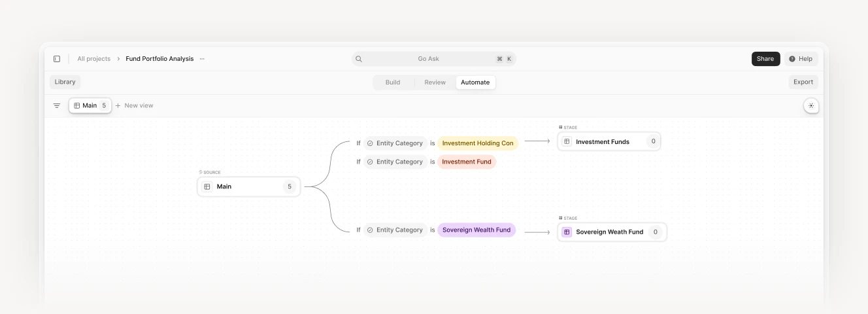This screenshot has height=314, width=868.
Task: Click the 'is' operator in Sovereign Wealth rule
Action: 433,230
